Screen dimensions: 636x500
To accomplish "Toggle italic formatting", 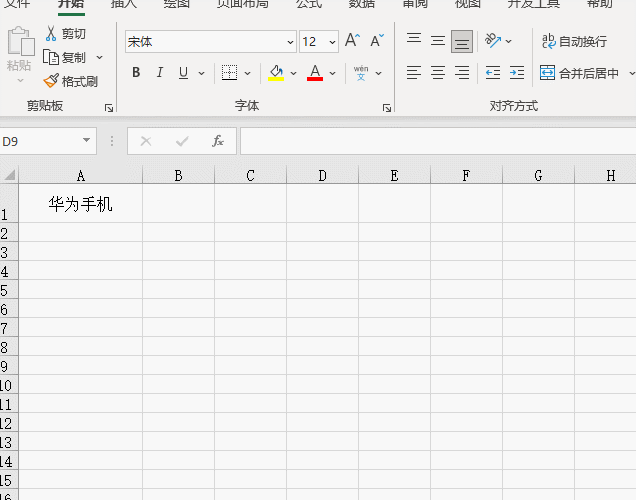I will (x=160, y=73).
